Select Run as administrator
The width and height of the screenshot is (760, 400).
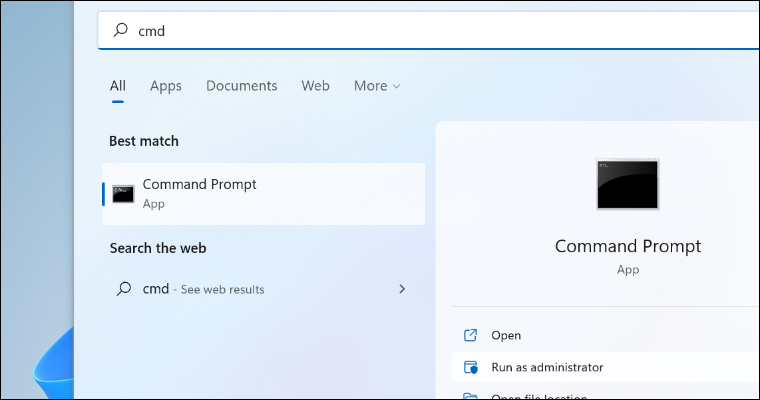[606, 368]
